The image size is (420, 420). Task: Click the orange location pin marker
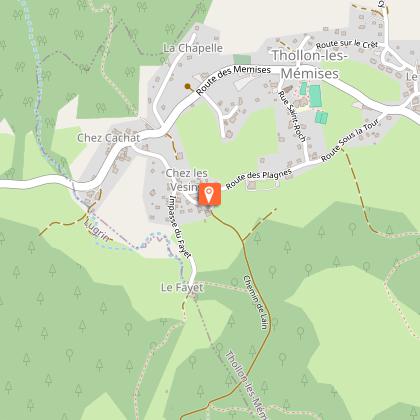click(x=210, y=195)
